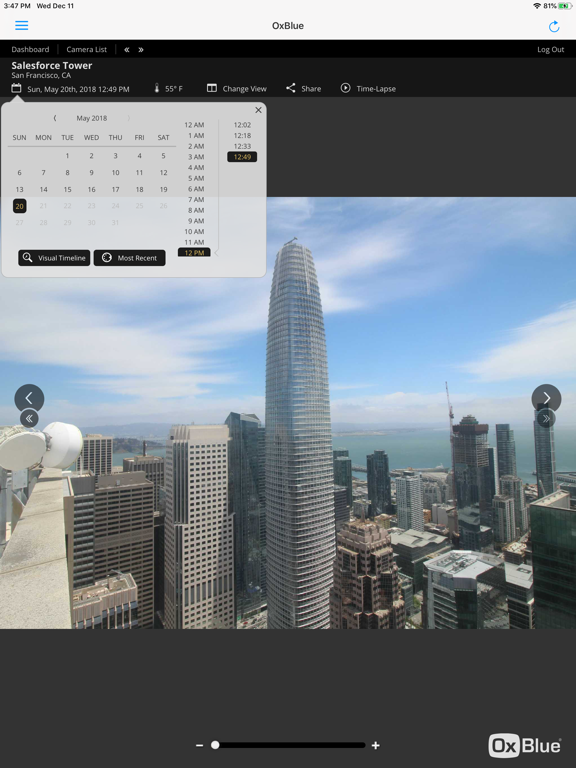The width and height of the screenshot is (576, 768).
Task: Select May 19 in calendar
Action: 164,190
